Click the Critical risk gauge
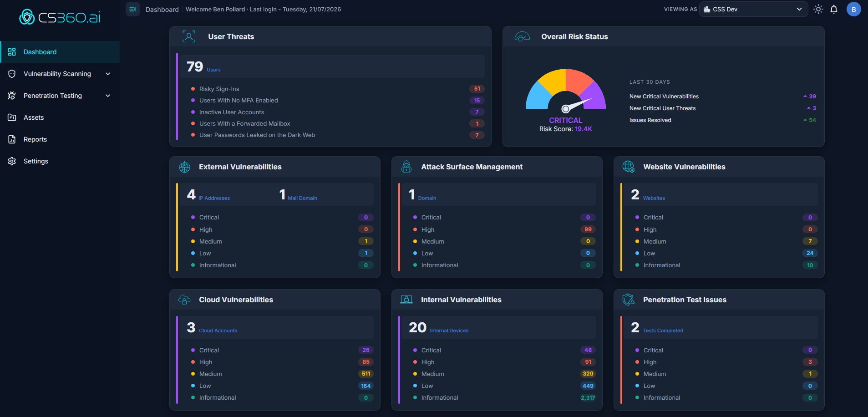868x417 pixels. pyautogui.click(x=566, y=90)
